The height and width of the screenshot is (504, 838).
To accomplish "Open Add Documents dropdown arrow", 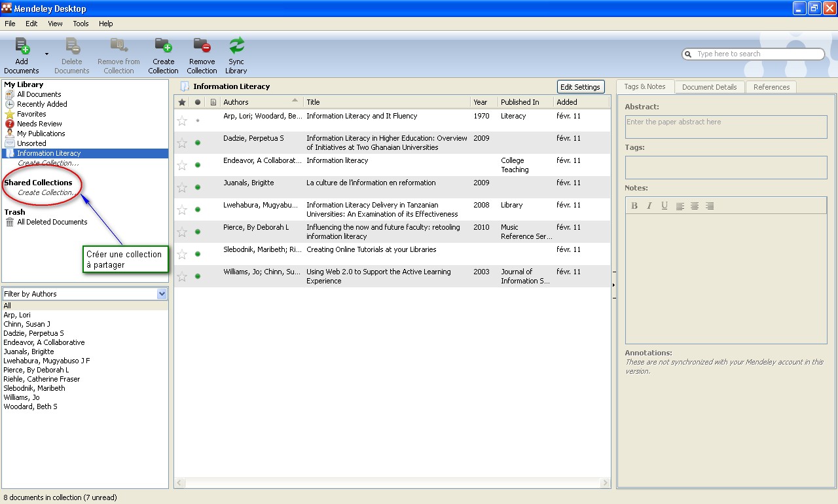I will [46, 54].
